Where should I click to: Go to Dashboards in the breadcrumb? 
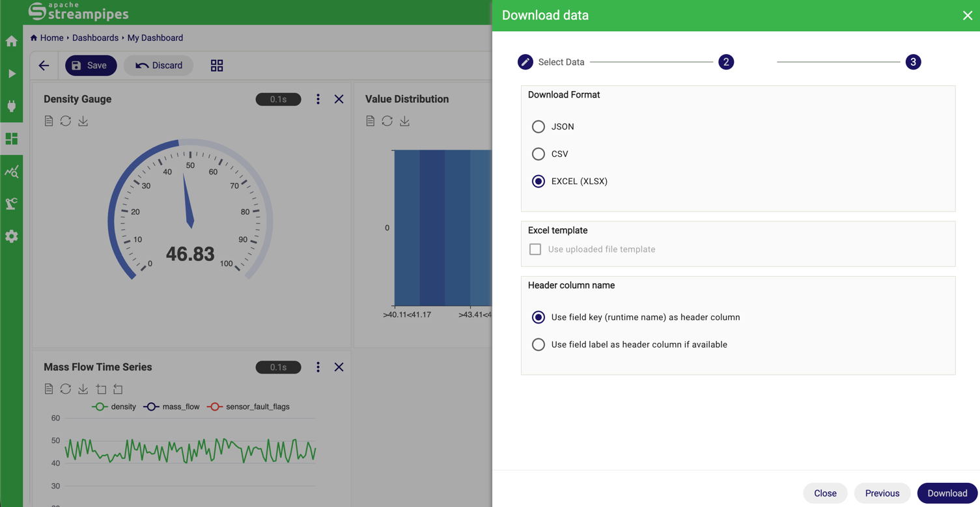tap(95, 38)
